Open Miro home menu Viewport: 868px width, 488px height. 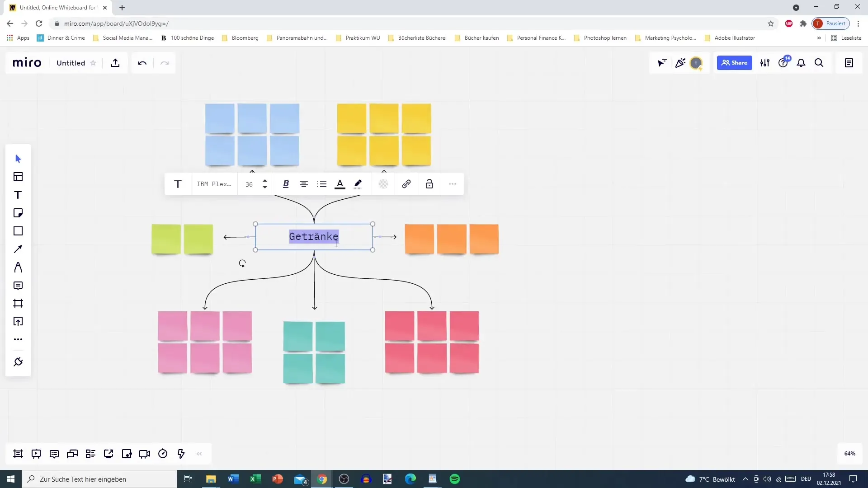[27, 62]
